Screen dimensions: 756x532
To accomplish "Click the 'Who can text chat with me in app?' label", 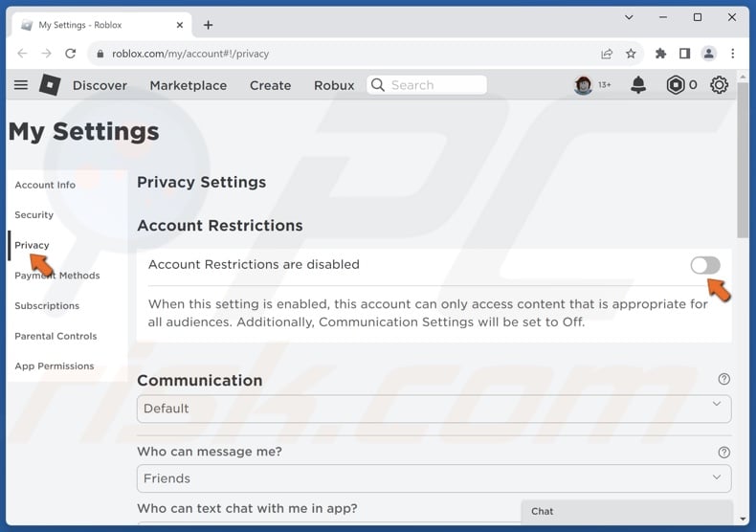I will [247, 508].
